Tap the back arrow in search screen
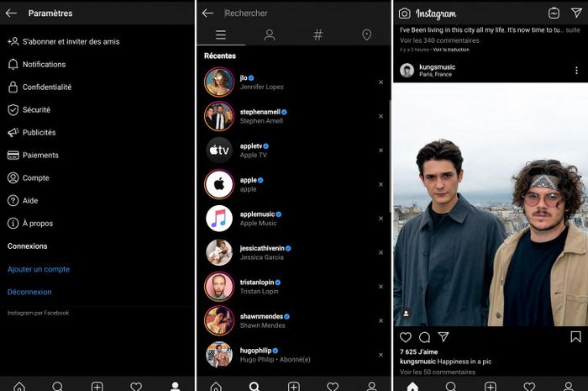The width and height of the screenshot is (588, 391). click(207, 13)
